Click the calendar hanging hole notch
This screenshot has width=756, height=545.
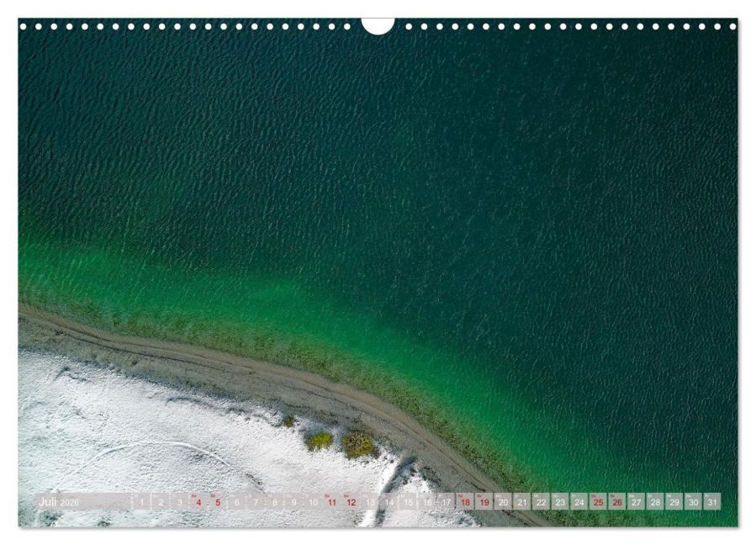click(x=378, y=26)
